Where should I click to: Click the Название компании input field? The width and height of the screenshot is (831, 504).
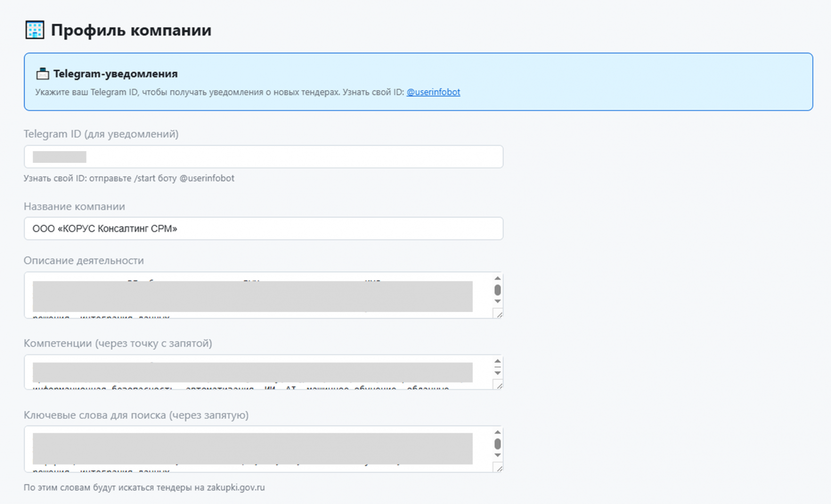(263, 228)
